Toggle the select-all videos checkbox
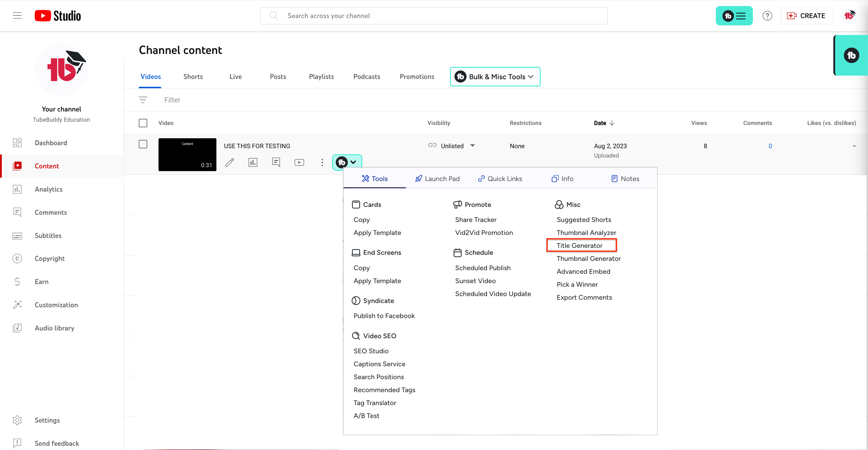This screenshot has height=450, width=868. (x=143, y=123)
